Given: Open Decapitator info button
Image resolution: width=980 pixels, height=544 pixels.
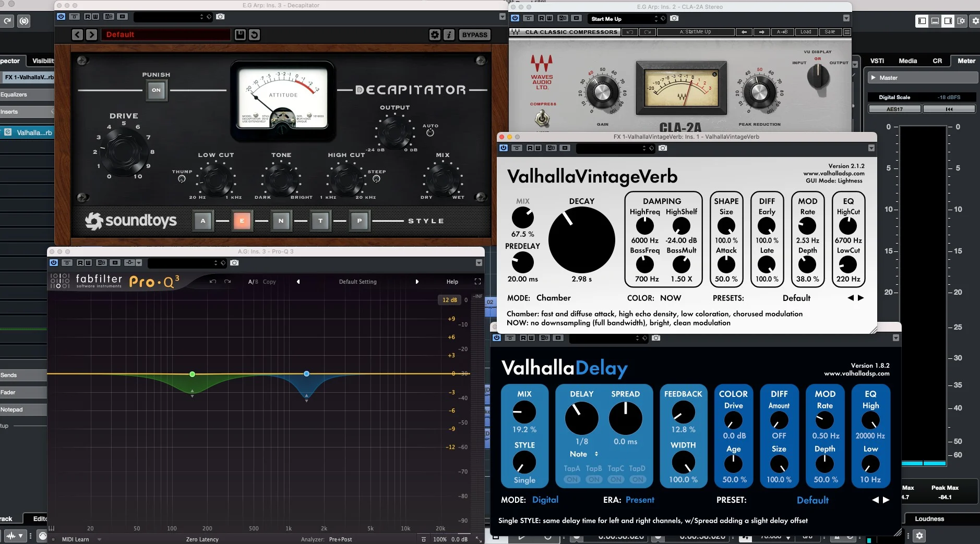Looking at the screenshot, I should pyautogui.click(x=449, y=34).
